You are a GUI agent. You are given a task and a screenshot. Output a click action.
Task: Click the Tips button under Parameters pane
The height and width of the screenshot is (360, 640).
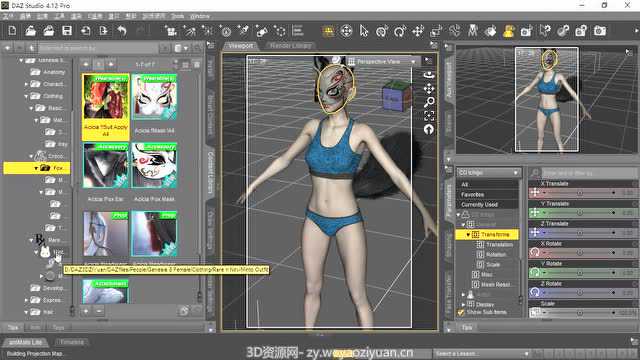pyautogui.click(x=467, y=327)
